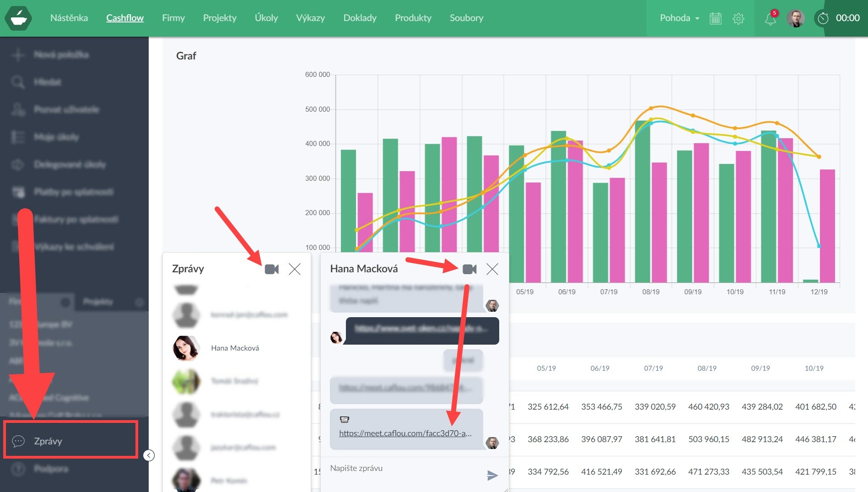This screenshot has width=868, height=492.
Task: Send the chat message
Action: pos(492,476)
